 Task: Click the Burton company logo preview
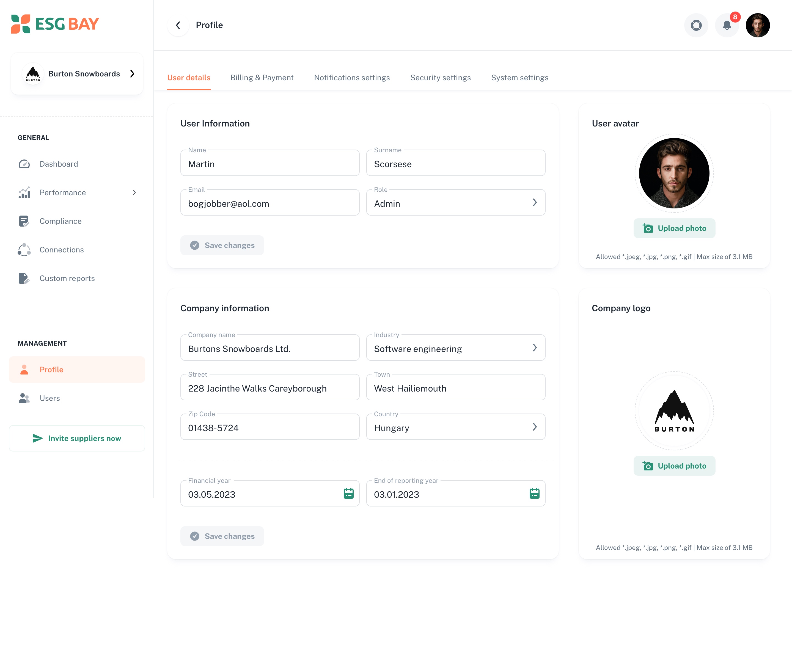coord(674,411)
